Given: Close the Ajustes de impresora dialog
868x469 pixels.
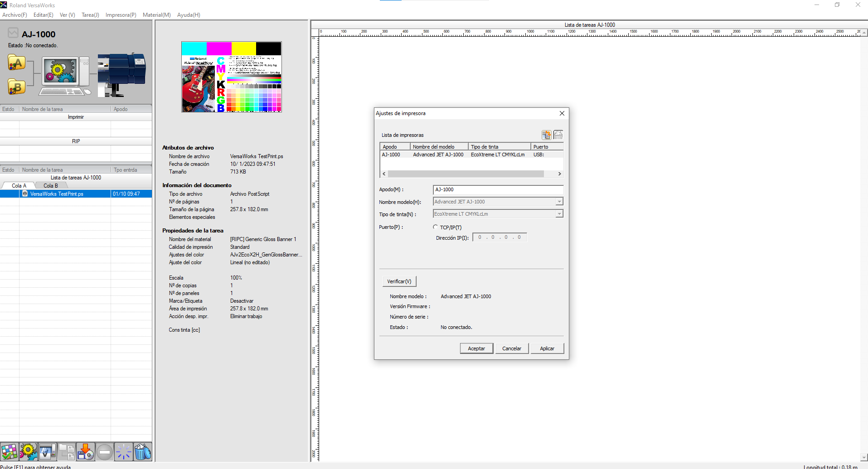Looking at the screenshot, I should click(562, 113).
